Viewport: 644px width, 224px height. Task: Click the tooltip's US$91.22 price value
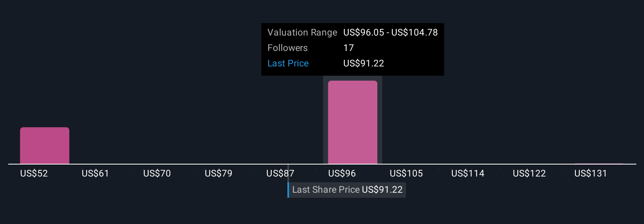364,63
